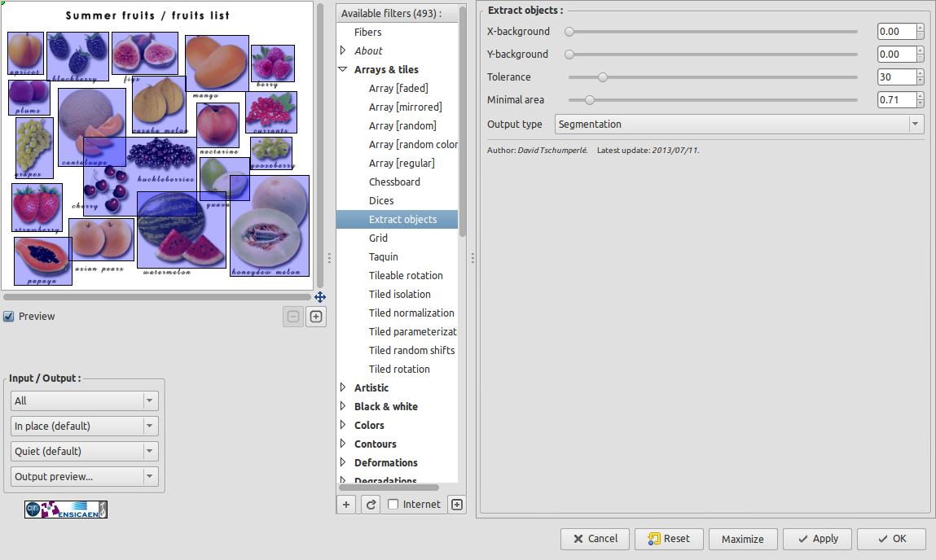Click the Apply button
The height and width of the screenshot is (560, 936).
[x=818, y=539]
